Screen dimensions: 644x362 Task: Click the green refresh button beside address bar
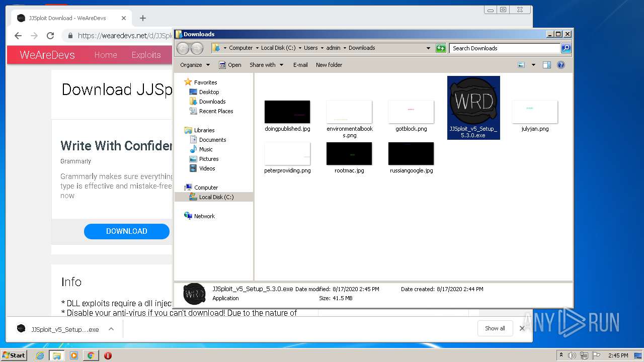441,48
